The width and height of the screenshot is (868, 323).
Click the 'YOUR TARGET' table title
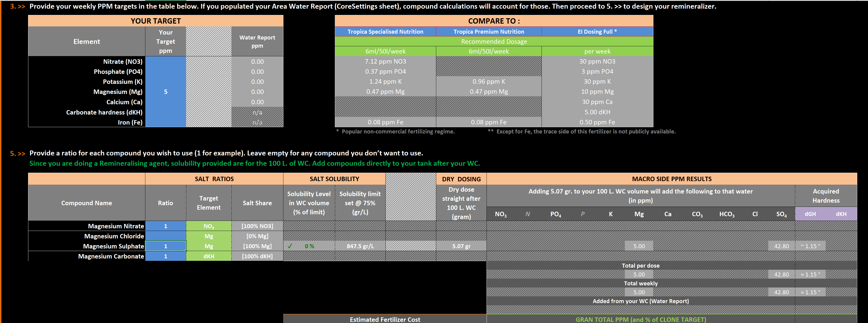click(156, 21)
